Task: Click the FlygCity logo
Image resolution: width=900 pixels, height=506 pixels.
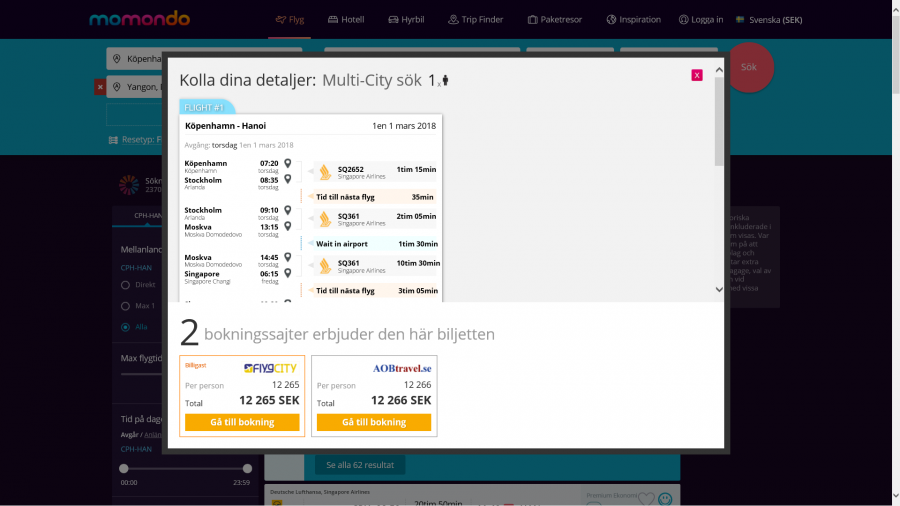Action: pyautogui.click(x=270, y=368)
